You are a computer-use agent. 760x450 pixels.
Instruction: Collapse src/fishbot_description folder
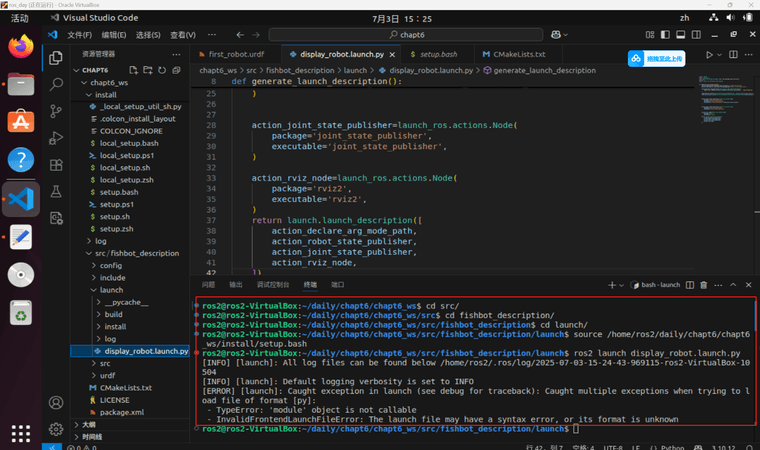pos(89,253)
